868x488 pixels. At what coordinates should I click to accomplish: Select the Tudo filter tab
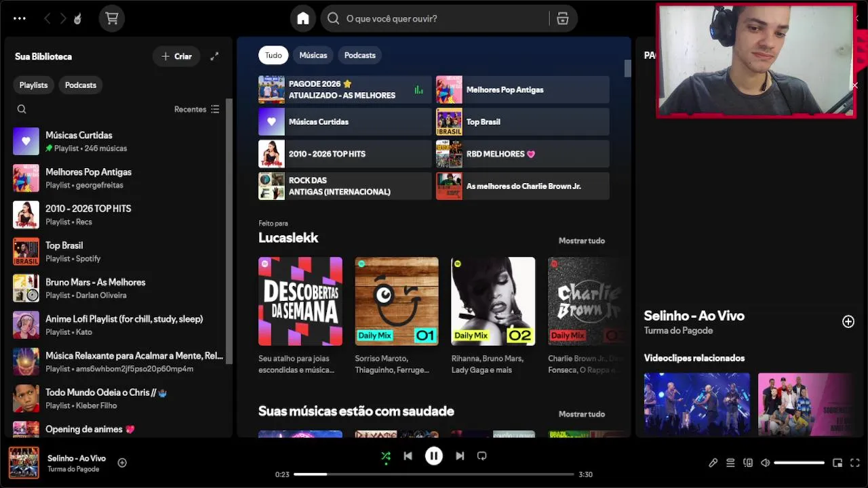click(x=273, y=55)
